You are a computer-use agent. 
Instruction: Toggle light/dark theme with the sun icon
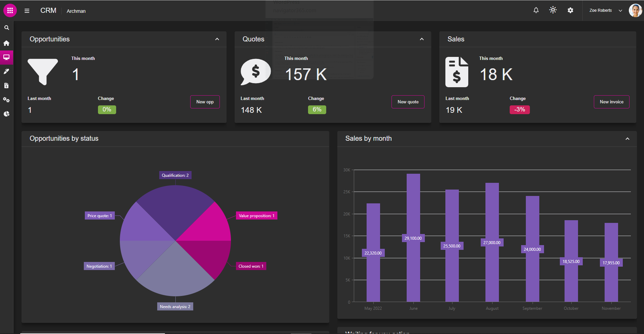click(x=553, y=10)
